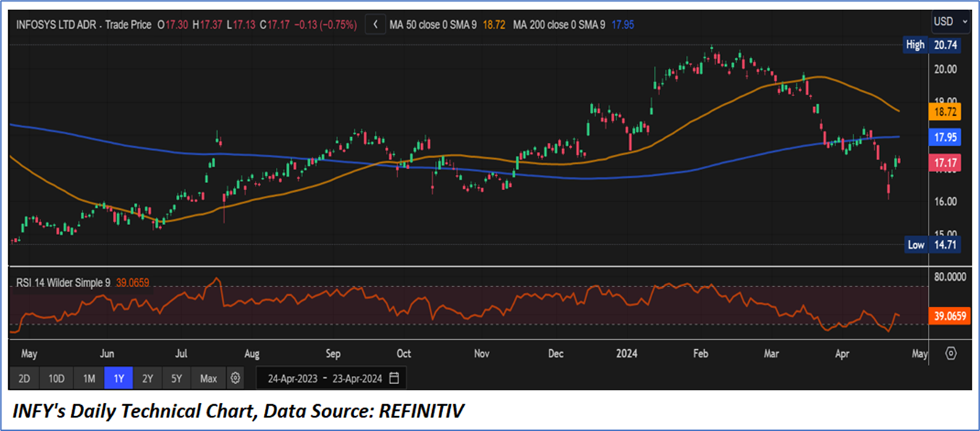Screen dimensions: 980x431
Task: Open the USD currency dropdown
Action: click(950, 22)
